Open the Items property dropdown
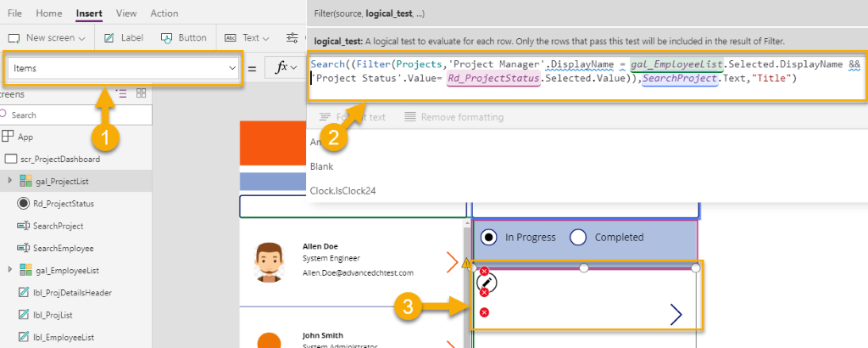The image size is (868, 348). pyautogui.click(x=123, y=68)
